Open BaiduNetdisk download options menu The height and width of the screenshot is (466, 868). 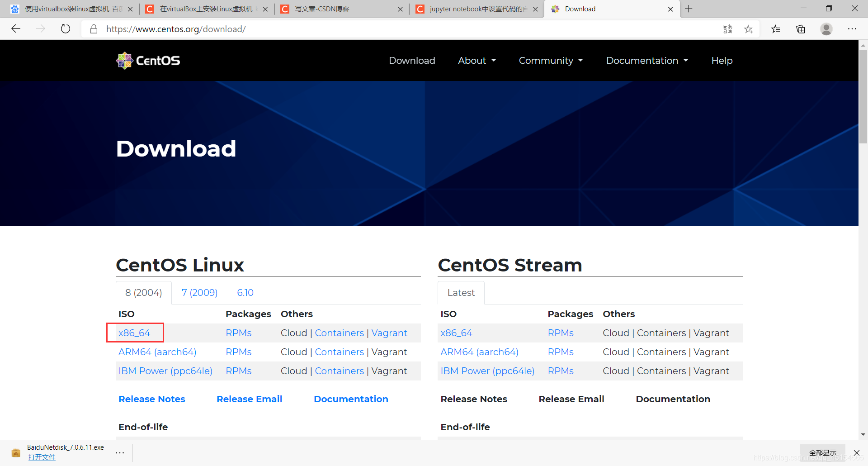tap(120, 452)
